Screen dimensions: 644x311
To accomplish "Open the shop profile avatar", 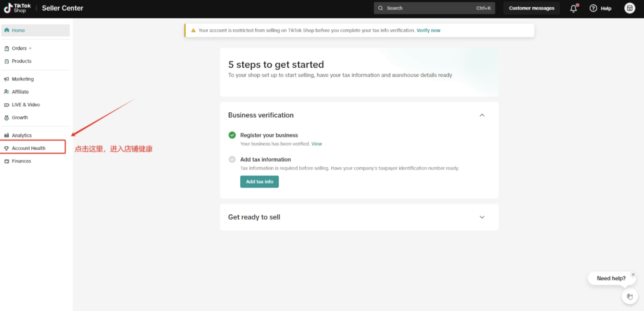I will 630,8.
